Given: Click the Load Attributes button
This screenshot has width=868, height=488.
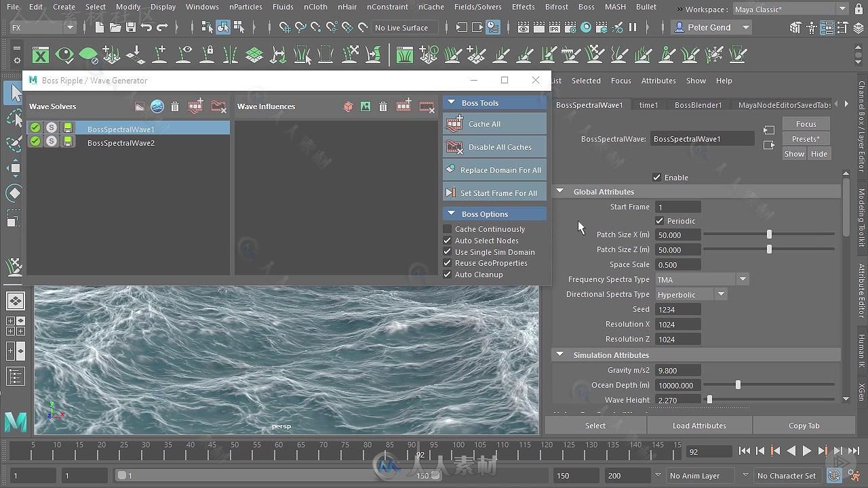Looking at the screenshot, I should [x=699, y=426].
